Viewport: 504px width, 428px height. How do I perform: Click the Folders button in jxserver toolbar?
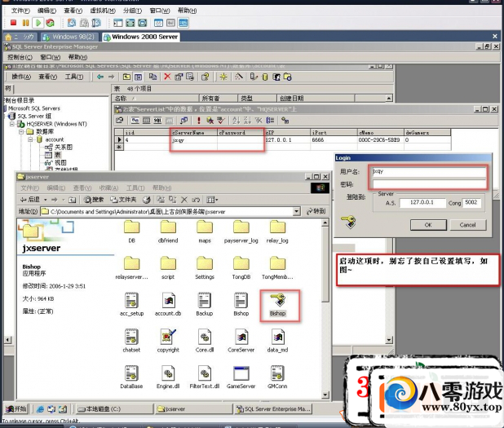[x=123, y=200]
